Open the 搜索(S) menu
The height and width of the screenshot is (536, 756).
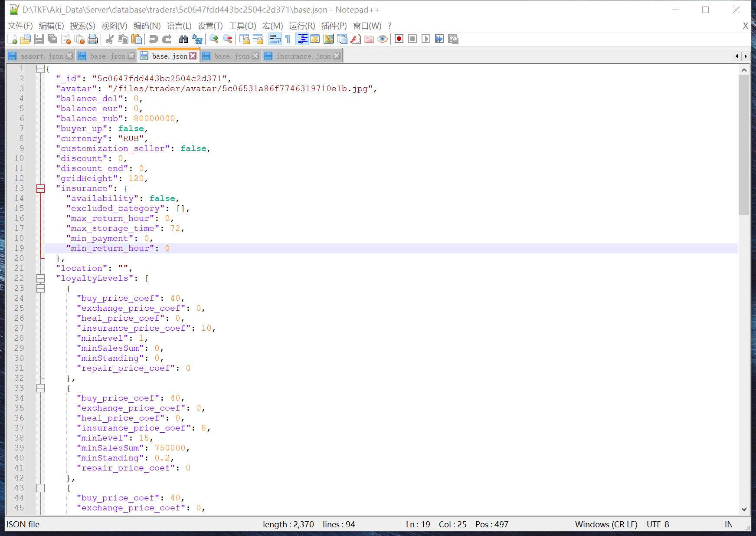pyautogui.click(x=83, y=26)
